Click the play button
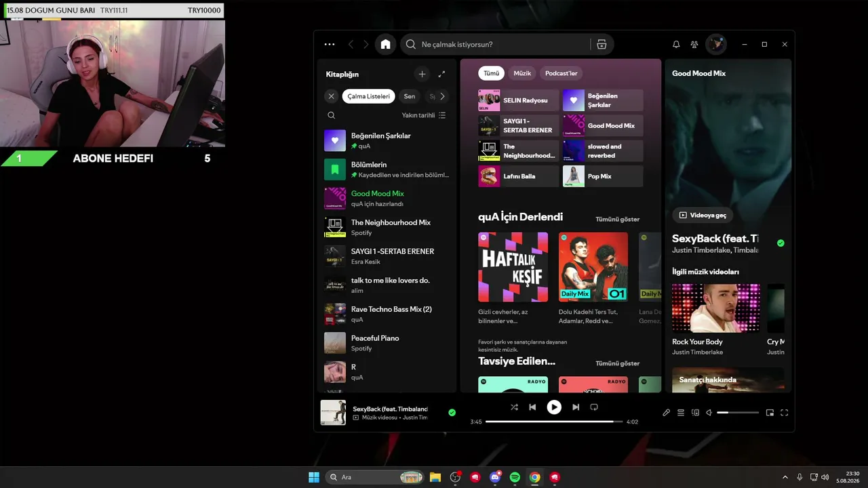Screen dimensions: 868x488 click(554, 407)
